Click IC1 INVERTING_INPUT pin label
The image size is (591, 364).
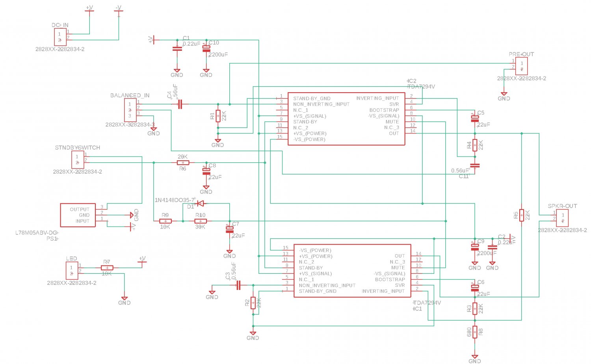click(x=383, y=291)
